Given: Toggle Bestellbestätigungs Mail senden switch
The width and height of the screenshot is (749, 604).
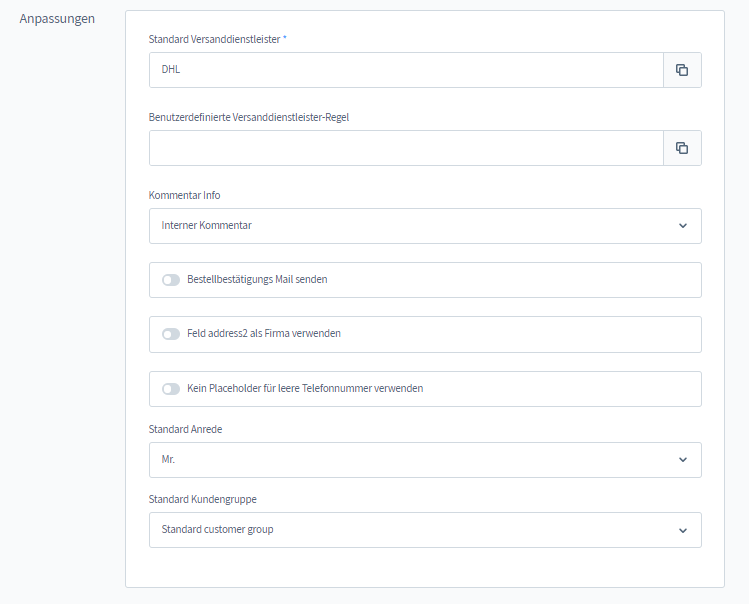Looking at the screenshot, I should (x=171, y=280).
